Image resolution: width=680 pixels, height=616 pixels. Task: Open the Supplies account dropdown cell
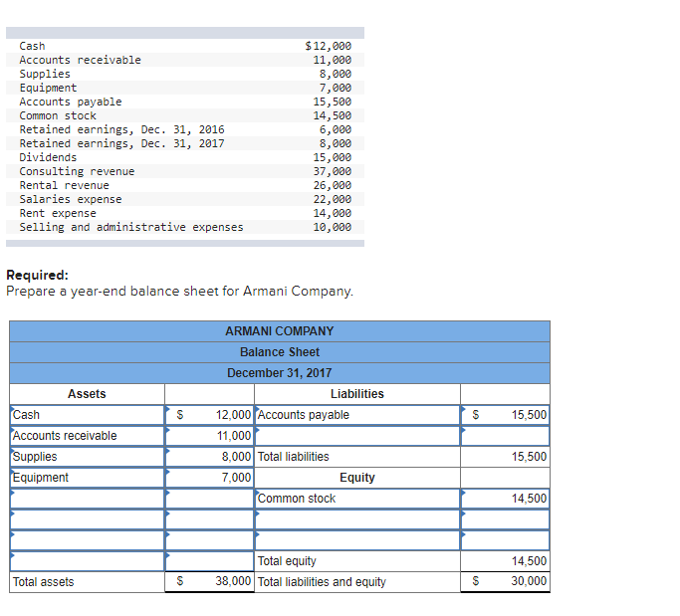88,457
